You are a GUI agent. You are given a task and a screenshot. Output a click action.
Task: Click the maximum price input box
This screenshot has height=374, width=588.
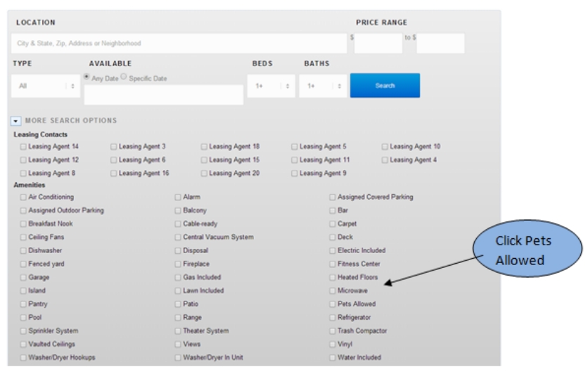440,44
